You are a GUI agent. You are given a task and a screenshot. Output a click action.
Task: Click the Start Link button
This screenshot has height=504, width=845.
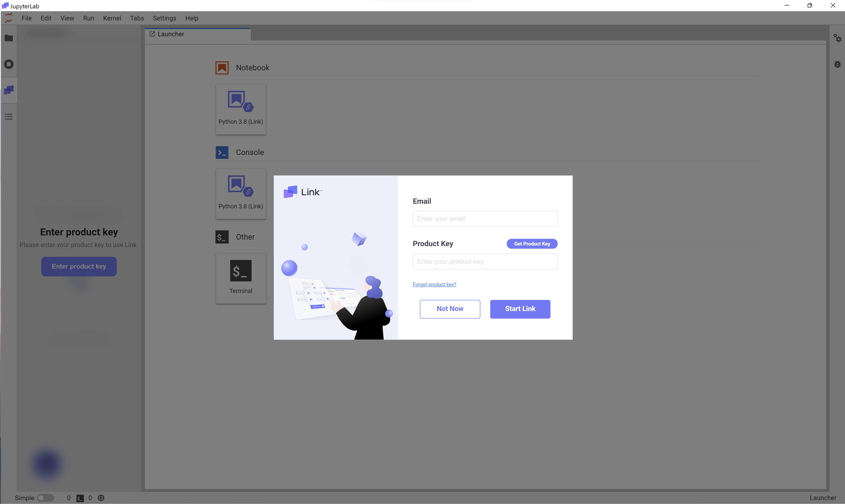click(x=520, y=309)
